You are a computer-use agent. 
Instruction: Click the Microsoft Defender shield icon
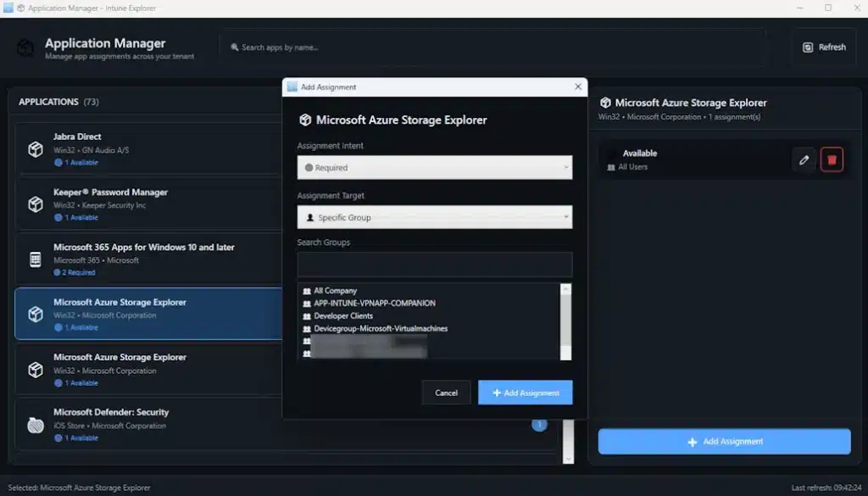[x=36, y=425]
